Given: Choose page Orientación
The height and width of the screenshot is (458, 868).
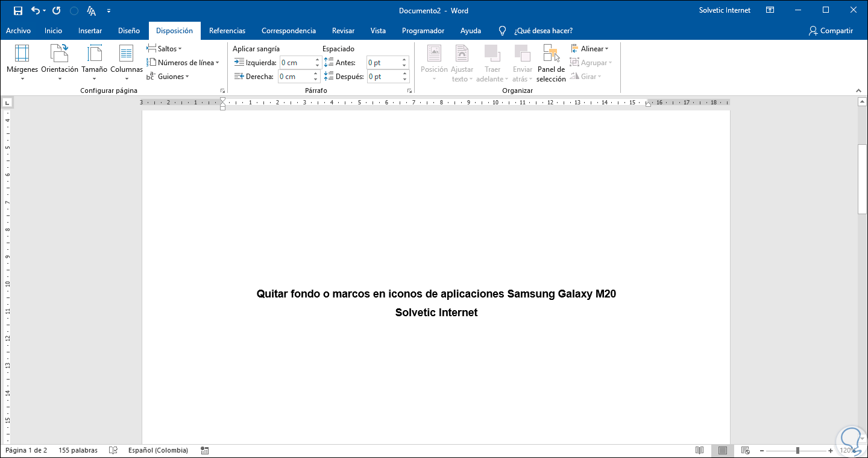Looking at the screenshot, I should [60, 63].
